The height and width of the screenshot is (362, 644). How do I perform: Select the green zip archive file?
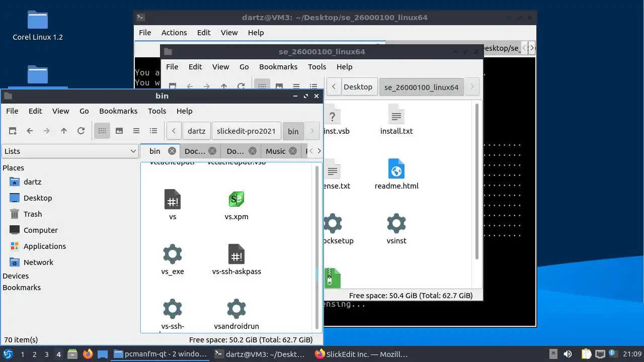tap(333, 278)
